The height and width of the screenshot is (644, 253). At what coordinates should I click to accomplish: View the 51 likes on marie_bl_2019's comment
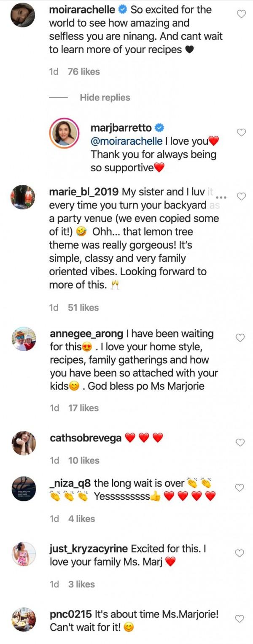click(83, 308)
